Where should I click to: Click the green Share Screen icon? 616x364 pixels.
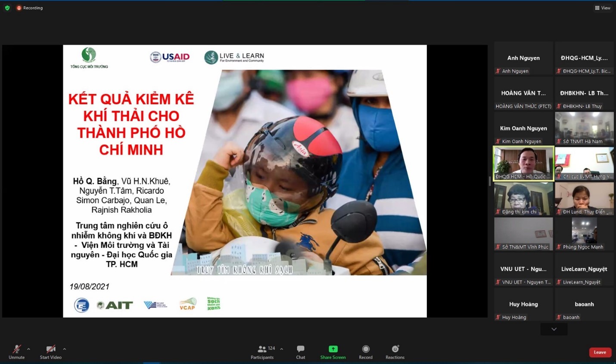point(333,349)
